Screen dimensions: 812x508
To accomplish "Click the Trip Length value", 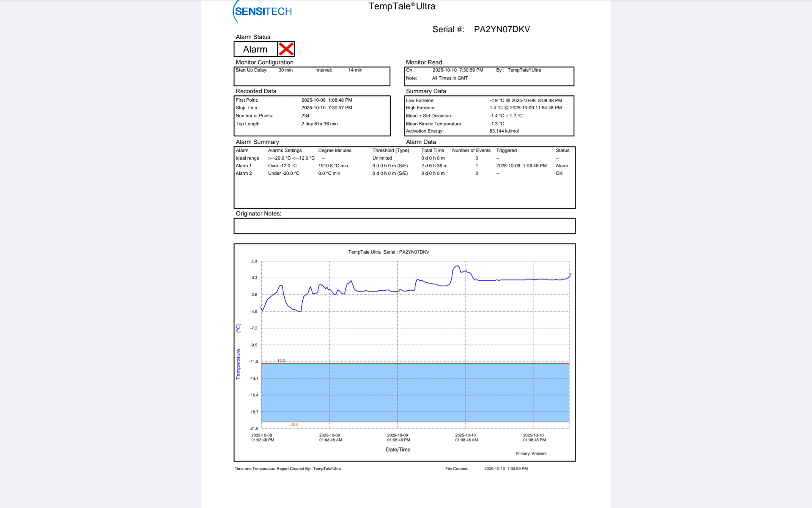I will click(x=319, y=124).
